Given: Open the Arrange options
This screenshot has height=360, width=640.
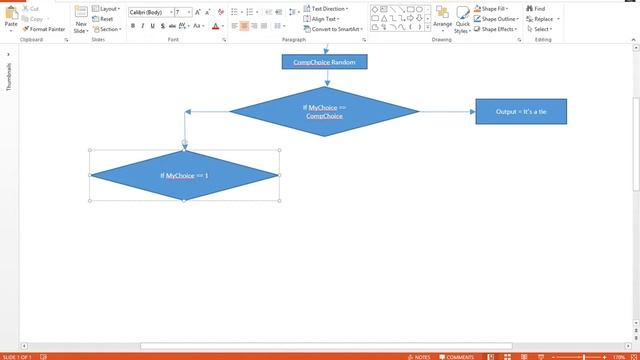Looking at the screenshot, I should pyautogui.click(x=442, y=19).
